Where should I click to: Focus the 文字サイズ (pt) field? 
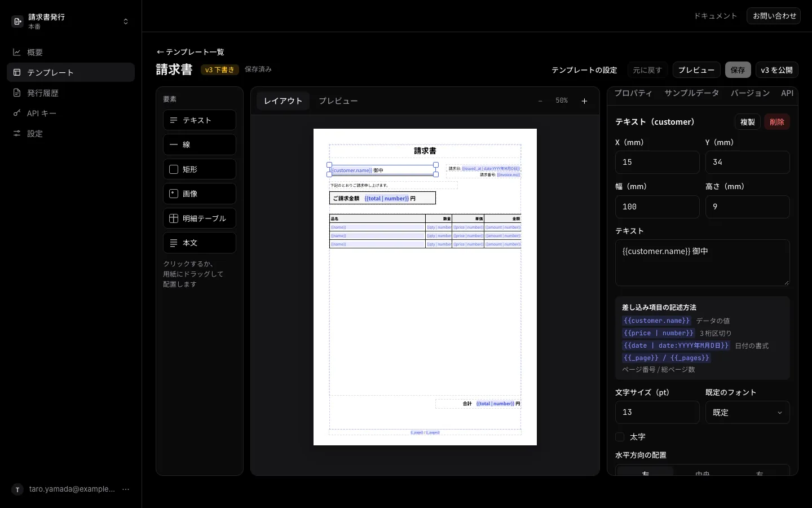[x=657, y=413]
